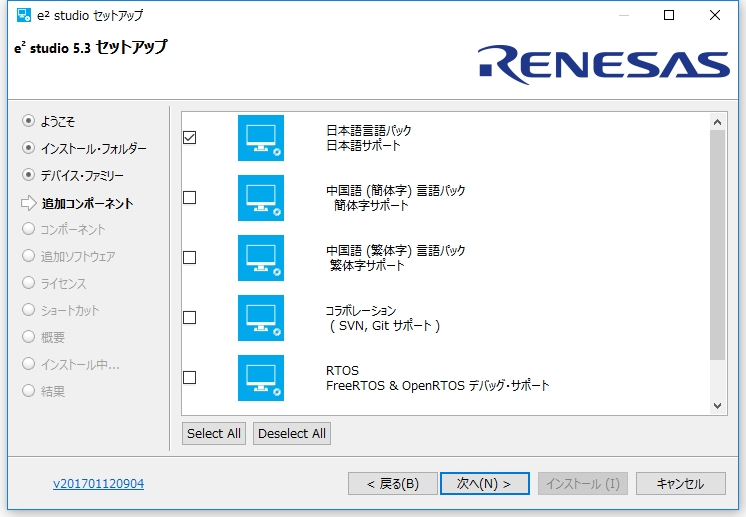Screen dimensions: 746x517
Task: Click the RTOS FreeRTOS component icon
Action: coord(261,378)
